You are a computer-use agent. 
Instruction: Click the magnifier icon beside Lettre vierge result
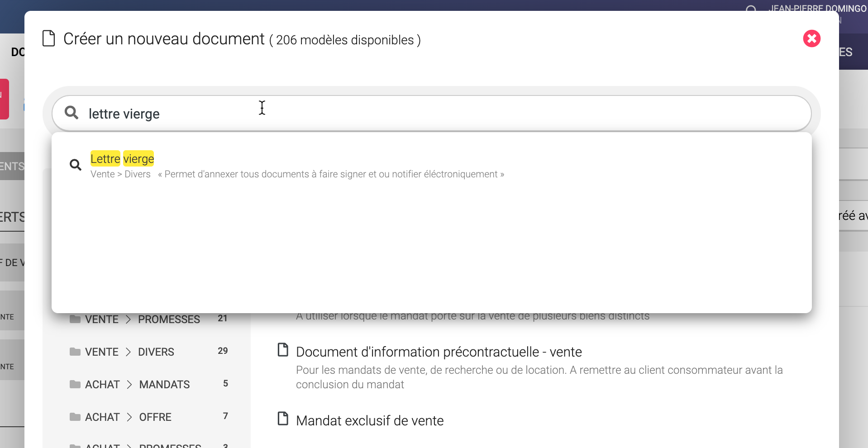(x=76, y=165)
